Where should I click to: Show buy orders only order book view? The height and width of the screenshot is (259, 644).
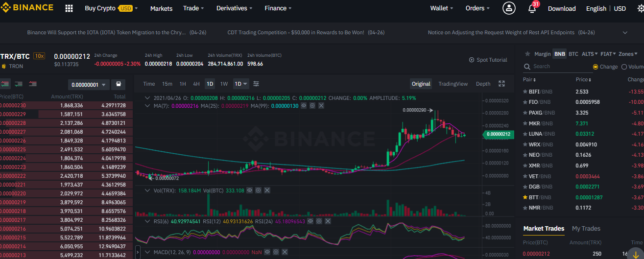tap(19, 84)
